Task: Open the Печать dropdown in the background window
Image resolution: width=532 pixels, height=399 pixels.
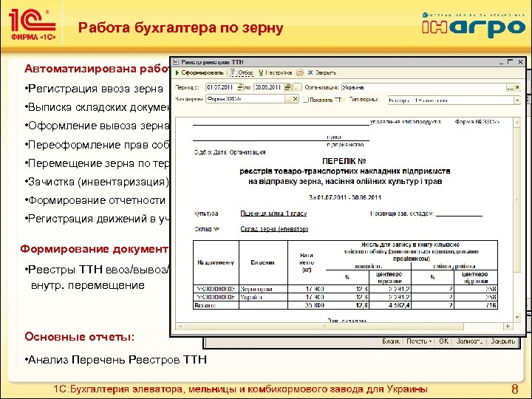Action: pos(419,341)
